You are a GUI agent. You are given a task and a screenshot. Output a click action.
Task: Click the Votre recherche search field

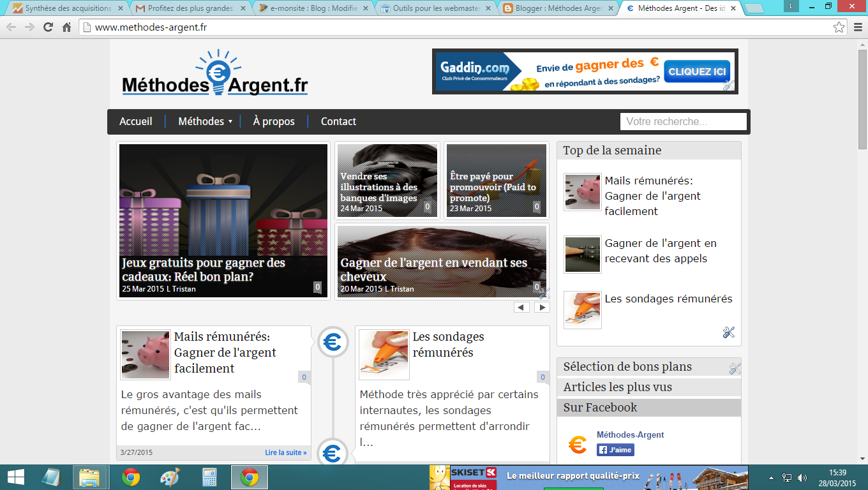coord(683,121)
